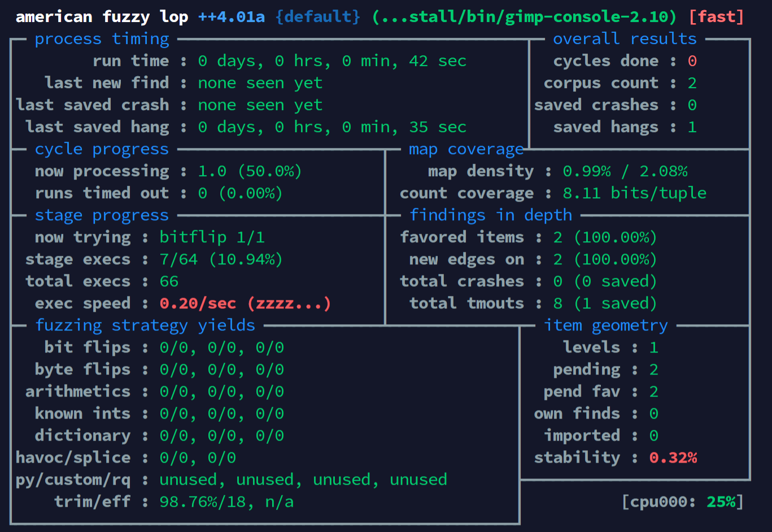The image size is (772, 532).
Task: Select the red stability 0.32% value
Action: point(673,457)
